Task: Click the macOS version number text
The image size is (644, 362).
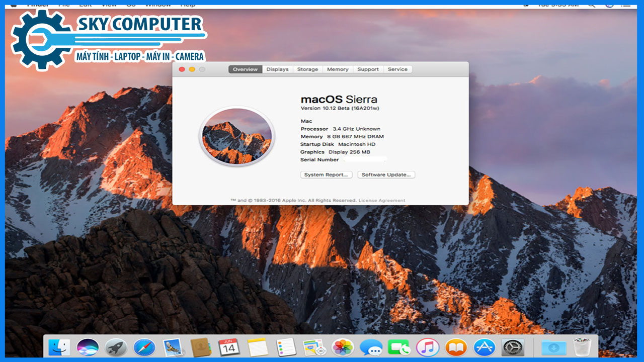Action: 333,109
